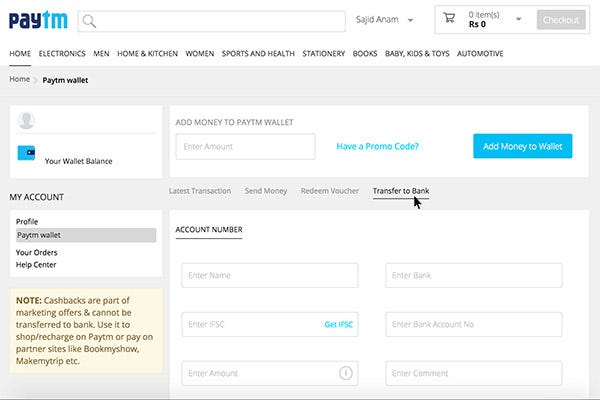
Task: Select the ACCOUNT NUMBER tab
Action: pyautogui.click(x=209, y=230)
